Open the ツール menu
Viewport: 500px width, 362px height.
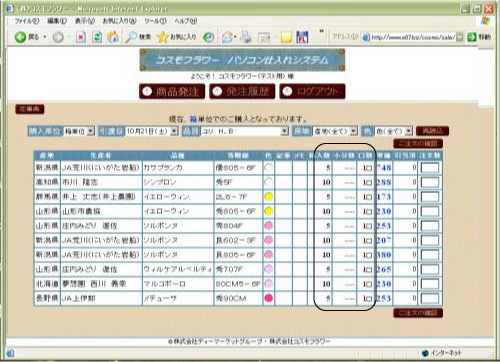[155, 21]
